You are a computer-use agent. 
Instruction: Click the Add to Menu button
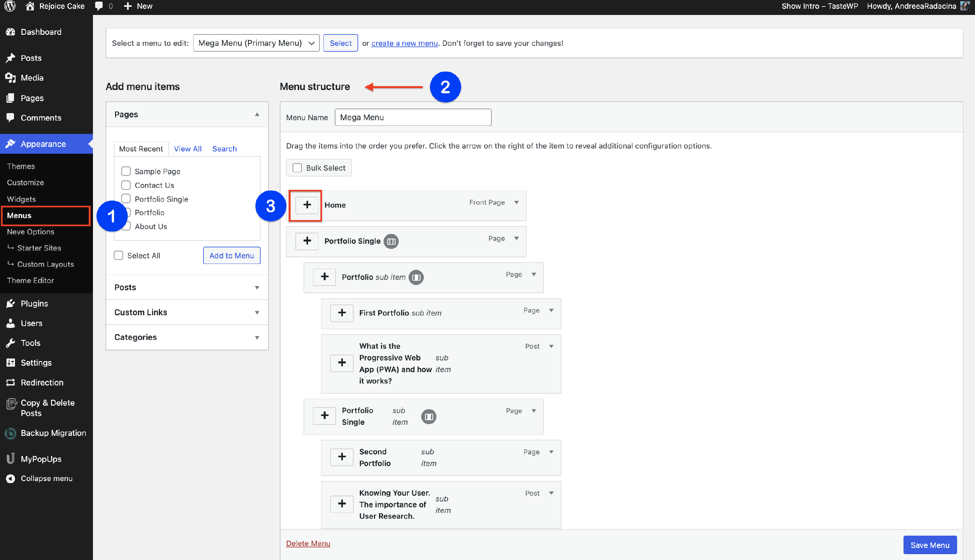(x=231, y=255)
